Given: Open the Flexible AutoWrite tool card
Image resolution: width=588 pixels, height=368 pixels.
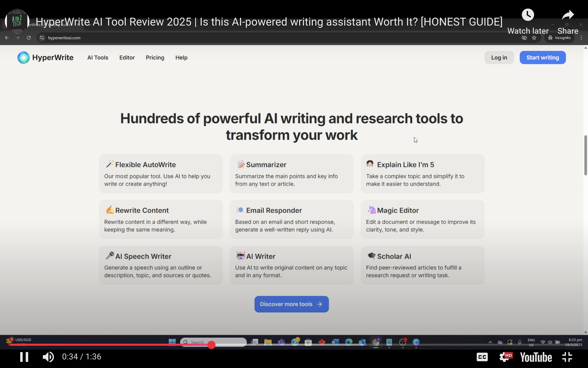Looking at the screenshot, I should tap(161, 174).
